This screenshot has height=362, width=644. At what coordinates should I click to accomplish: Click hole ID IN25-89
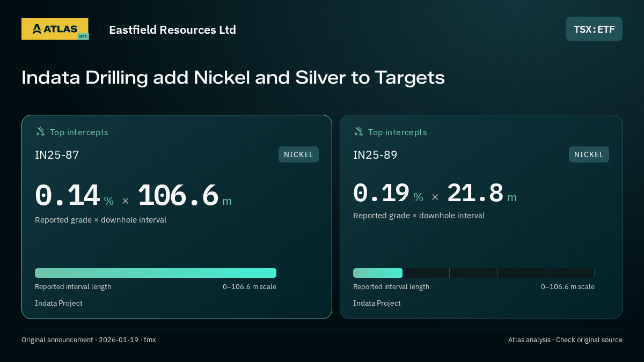[375, 155]
